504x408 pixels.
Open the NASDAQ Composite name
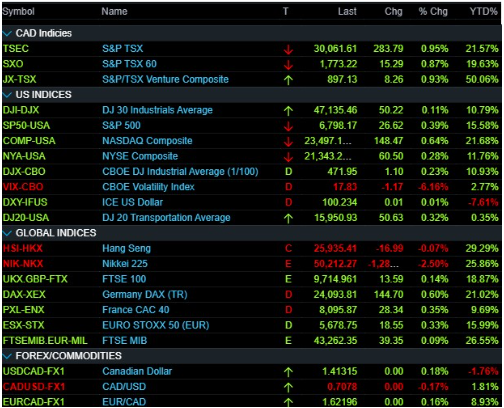click(147, 141)
